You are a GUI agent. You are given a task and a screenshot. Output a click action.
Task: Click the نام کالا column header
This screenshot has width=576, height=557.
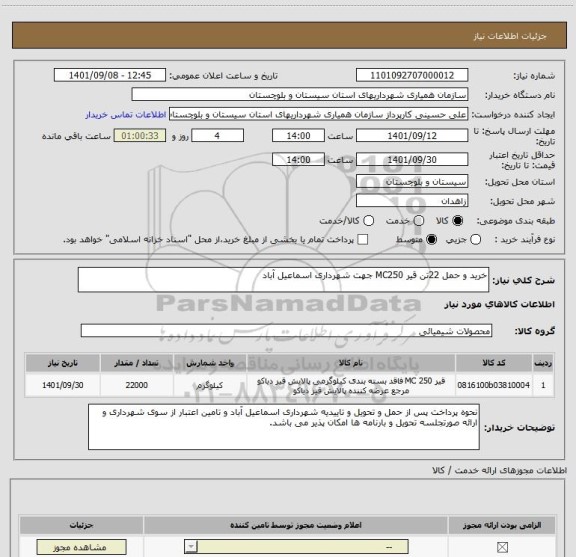[x=350, y=363]
